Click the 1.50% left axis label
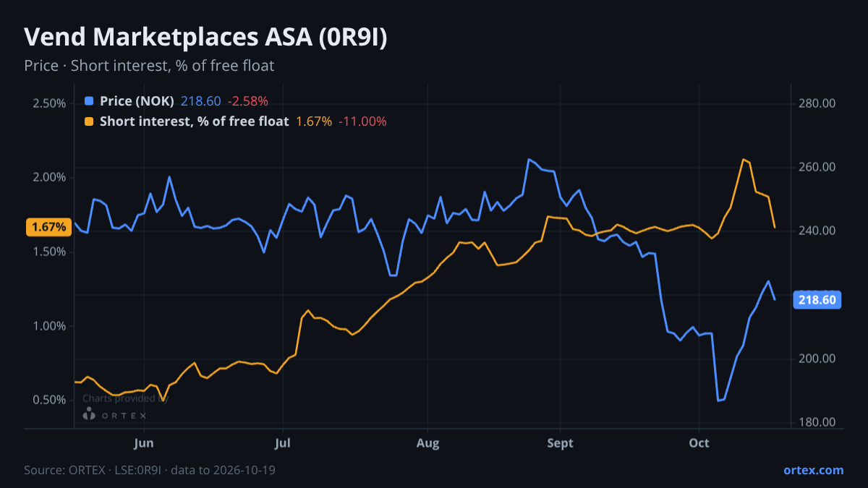Screen dimensions: 868x488 pyautogui.click(x=49, y=252)
